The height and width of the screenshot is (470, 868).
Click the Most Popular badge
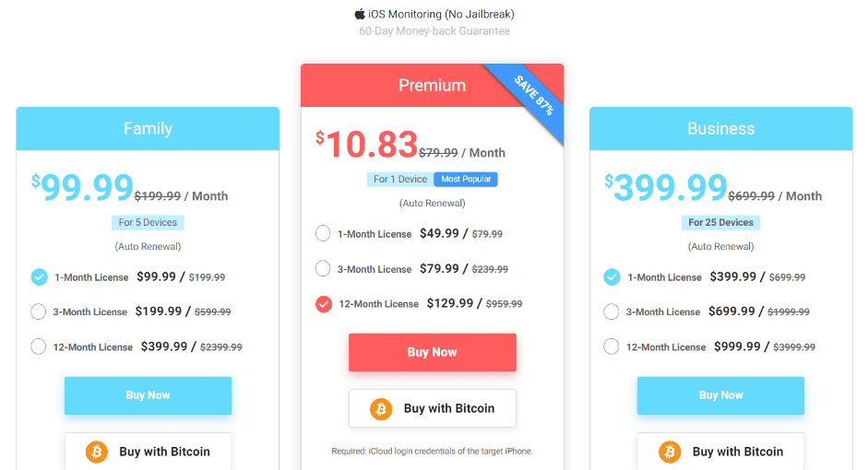click(x=466, y=179)
